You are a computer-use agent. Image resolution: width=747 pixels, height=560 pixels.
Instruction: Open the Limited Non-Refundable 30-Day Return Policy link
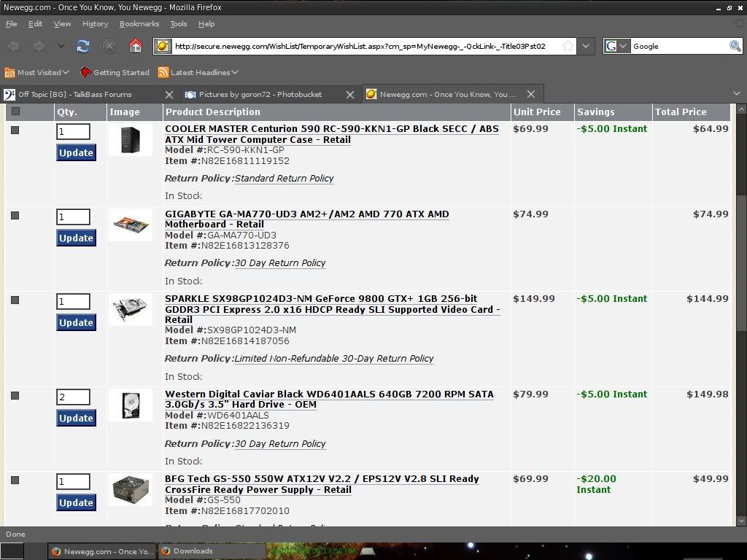pyautogui.click(x=334, y=359)
